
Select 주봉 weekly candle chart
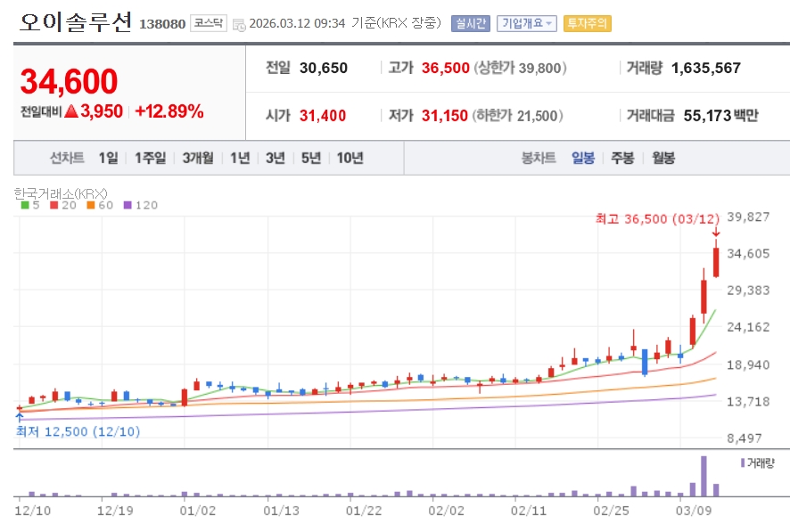pos(622,158)
